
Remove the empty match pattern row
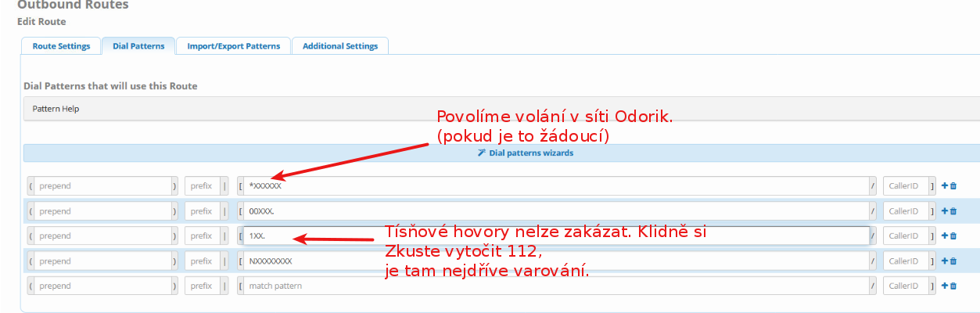coord(953,286)
